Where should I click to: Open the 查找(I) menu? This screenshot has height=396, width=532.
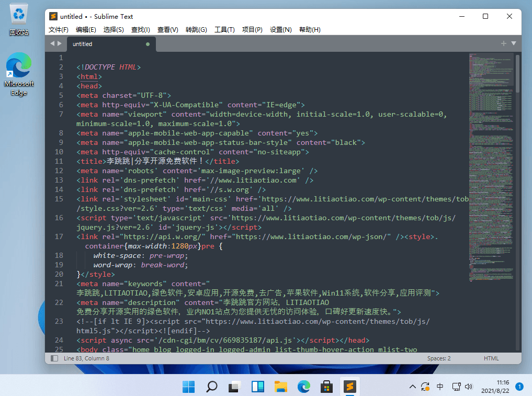point(141,29)
